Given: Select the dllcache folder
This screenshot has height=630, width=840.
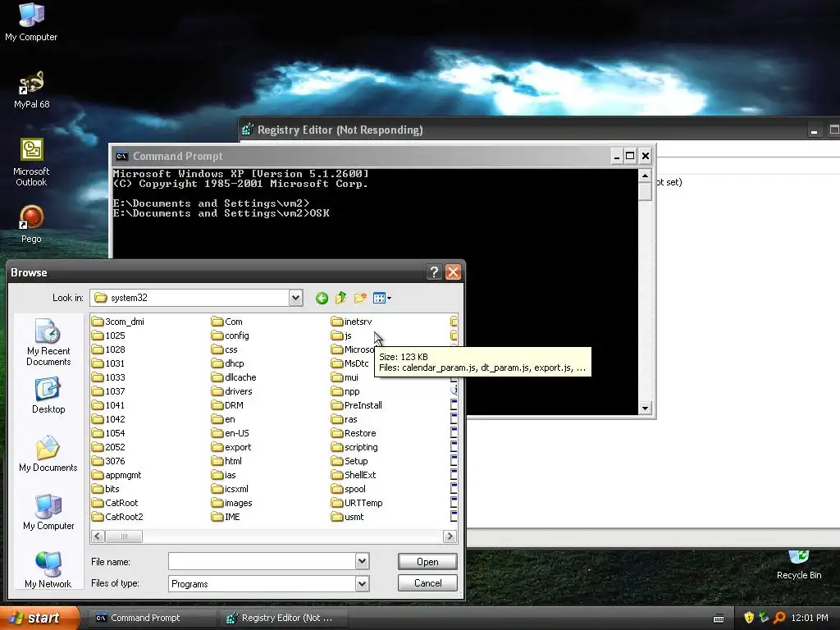Looking at the screenshot, I should point(234,377).
